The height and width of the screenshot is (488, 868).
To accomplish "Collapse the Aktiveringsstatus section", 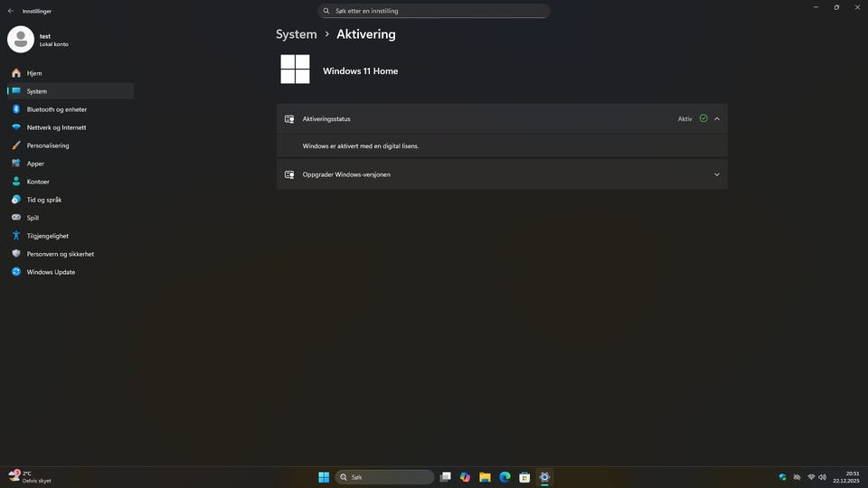I will (717, 119).
